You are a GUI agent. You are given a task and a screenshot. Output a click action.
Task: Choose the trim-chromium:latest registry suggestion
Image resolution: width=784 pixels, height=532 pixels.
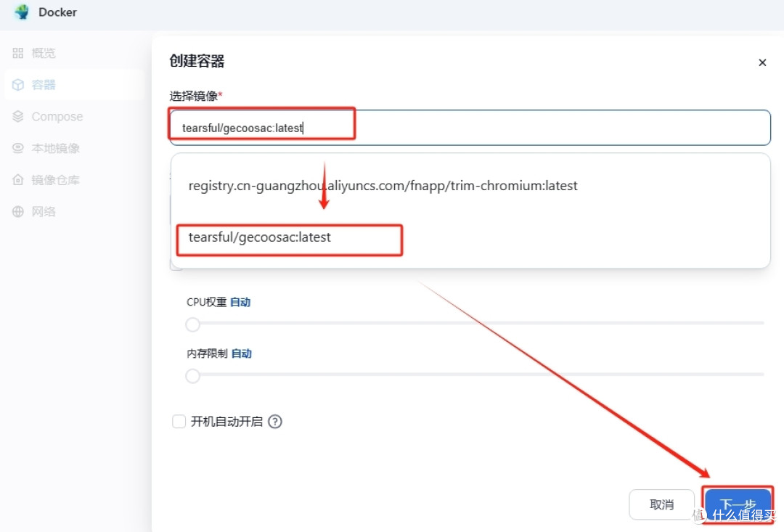tap(383, 185)
